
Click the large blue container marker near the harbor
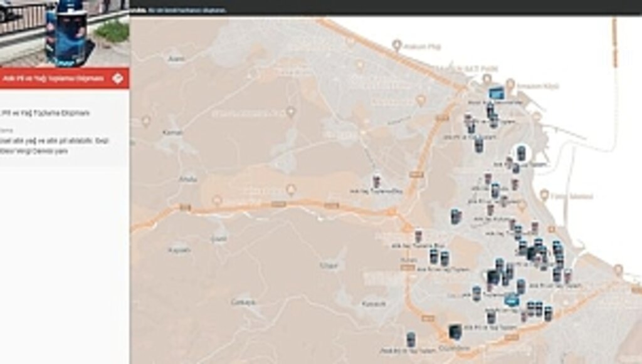point(497,93)
